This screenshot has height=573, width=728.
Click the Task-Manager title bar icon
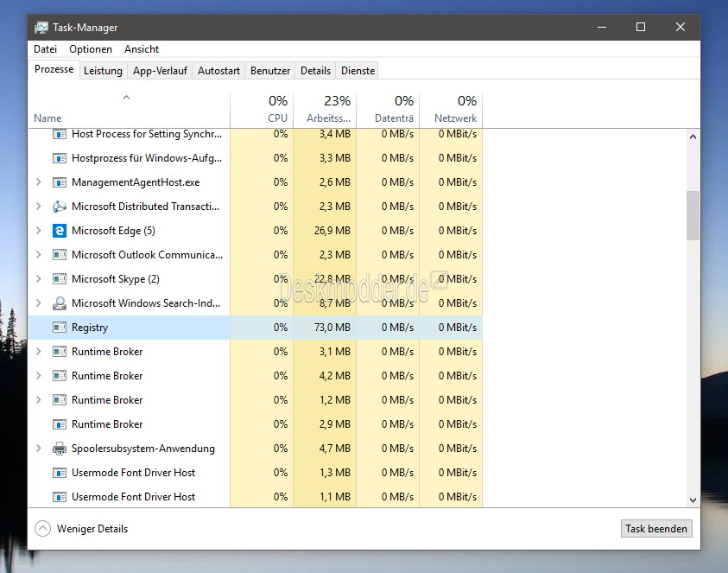(41, 28)
